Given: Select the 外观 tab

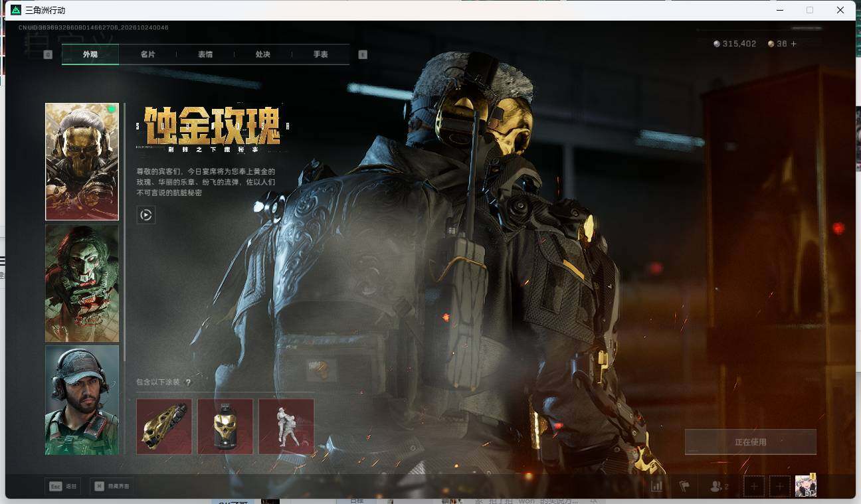Looking at the screenshot, I should [90, 54].
